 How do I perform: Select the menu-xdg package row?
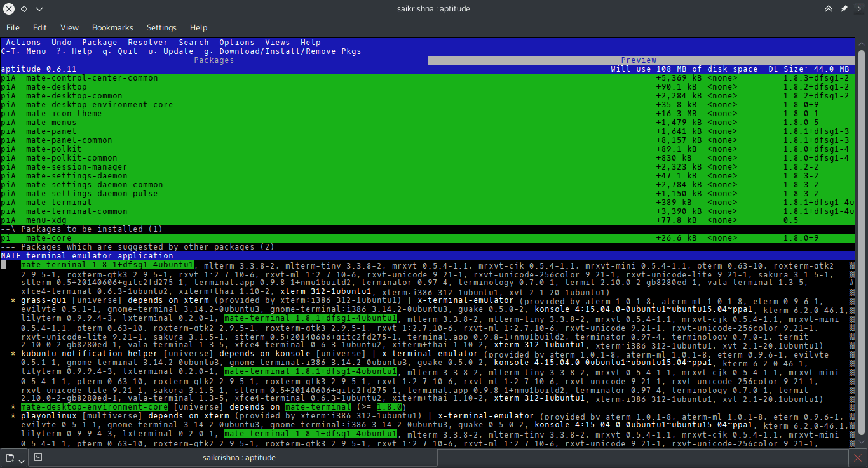click(428, 220)
